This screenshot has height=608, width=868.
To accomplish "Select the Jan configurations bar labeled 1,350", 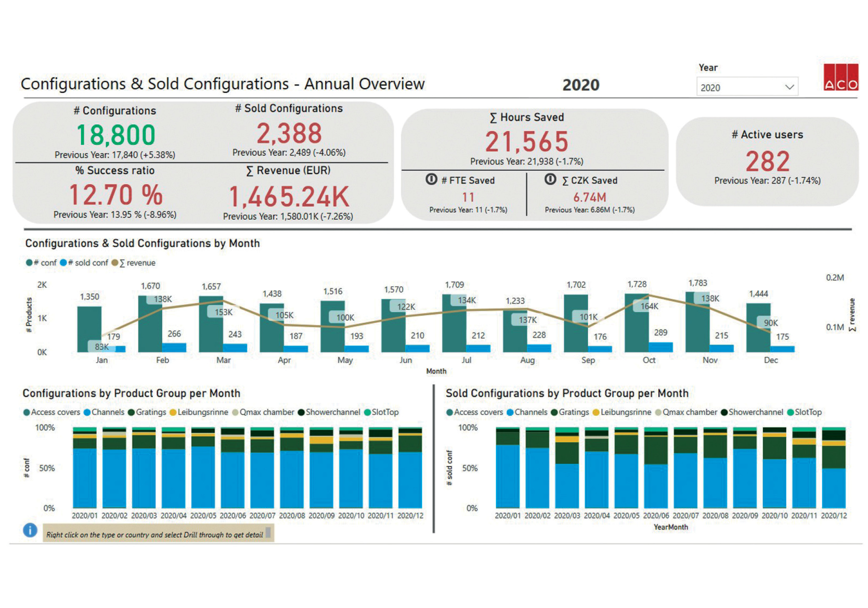I will [89, 329].
